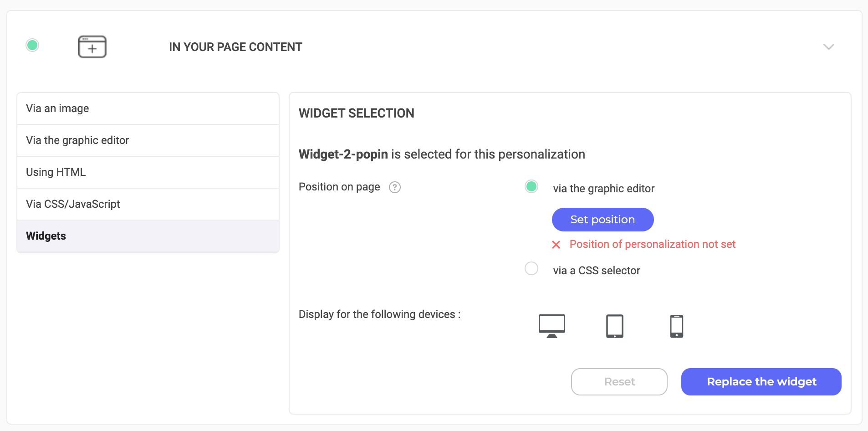Open the Position on page help icon

coord(395,187)
